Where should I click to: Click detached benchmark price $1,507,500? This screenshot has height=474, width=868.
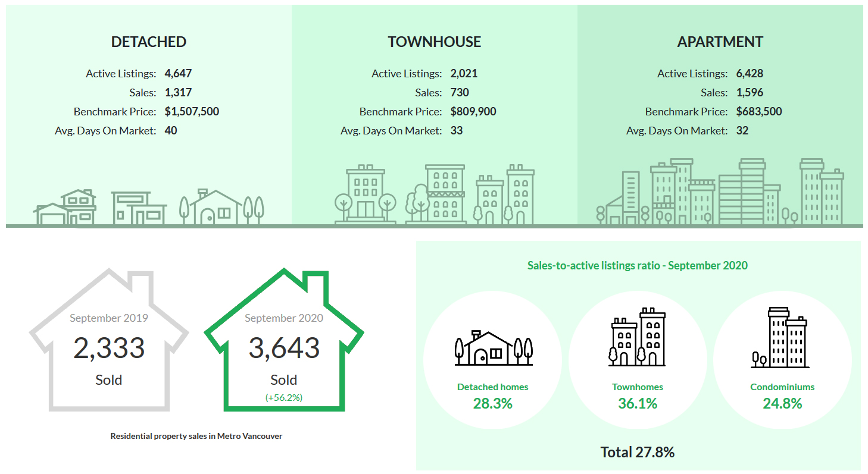192,112
